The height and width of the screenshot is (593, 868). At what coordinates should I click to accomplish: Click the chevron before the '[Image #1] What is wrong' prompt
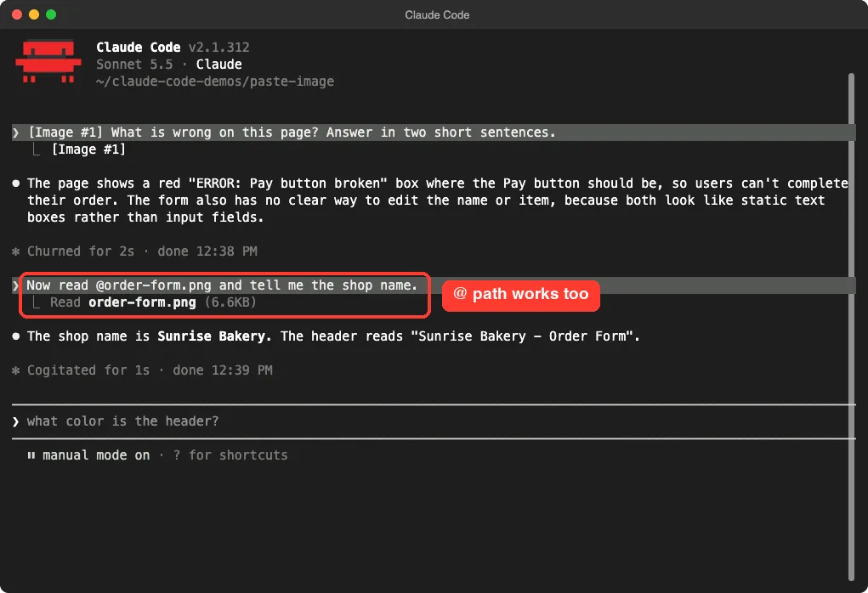click(x=15, y=133)
